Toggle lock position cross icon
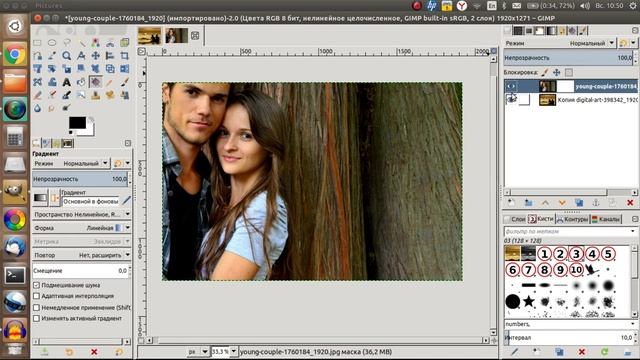This screenshot has width=640, height=360. pyautogui.click(x=556, y=72)
